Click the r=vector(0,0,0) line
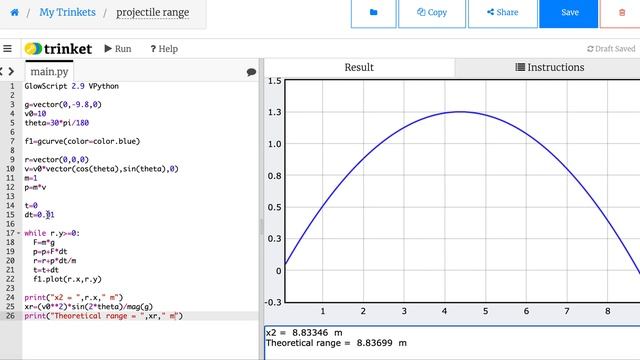This screenshot has width=640, height=360. pyautogui.click(x=56, y=160)
